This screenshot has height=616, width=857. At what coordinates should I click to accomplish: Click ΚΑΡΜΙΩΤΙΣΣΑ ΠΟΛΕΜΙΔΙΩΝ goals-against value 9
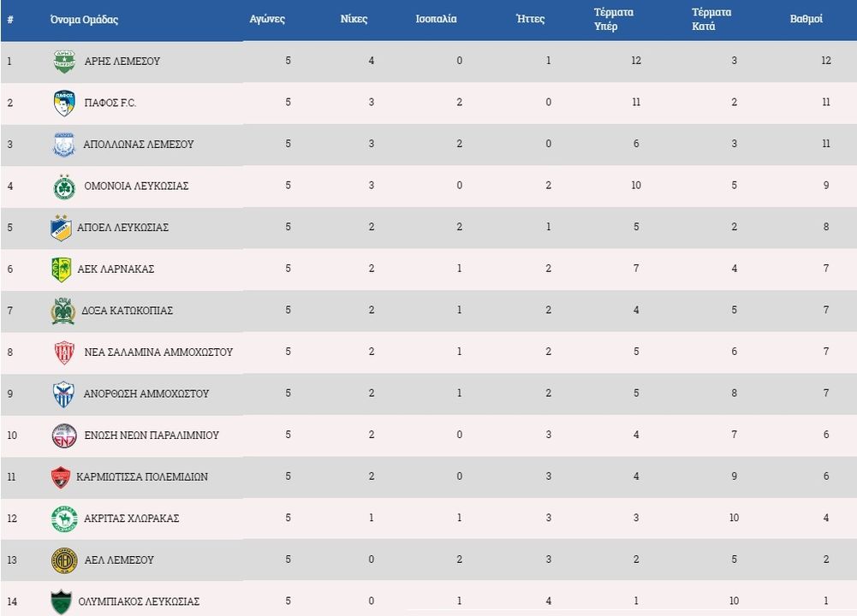[x=734, y=477]
